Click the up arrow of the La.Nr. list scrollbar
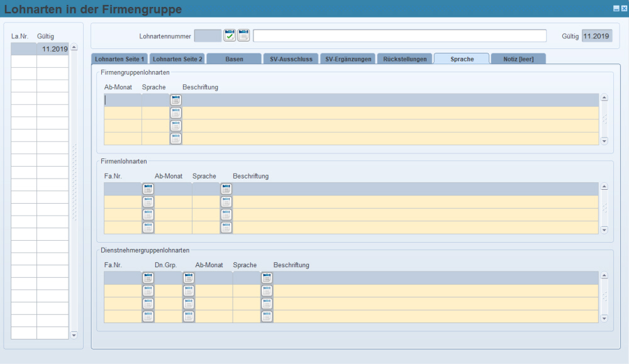This screenshot has height=364, width=629. click(74, 47)
